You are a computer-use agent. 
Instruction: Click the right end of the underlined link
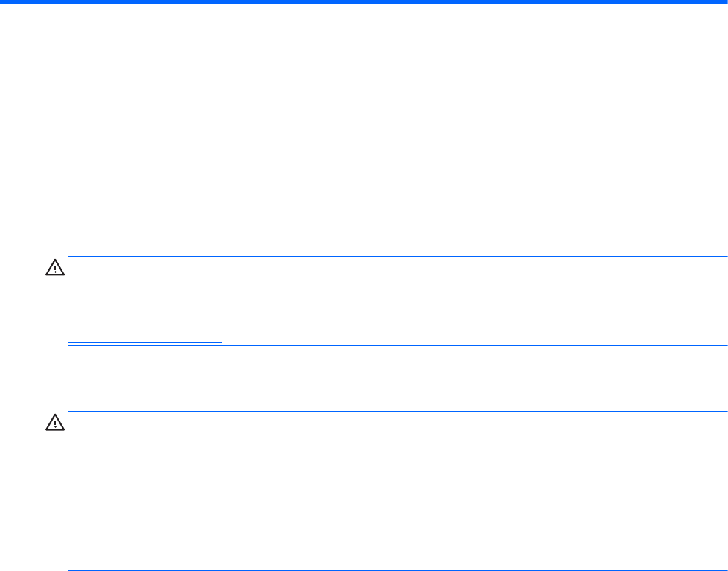point(219,341)
